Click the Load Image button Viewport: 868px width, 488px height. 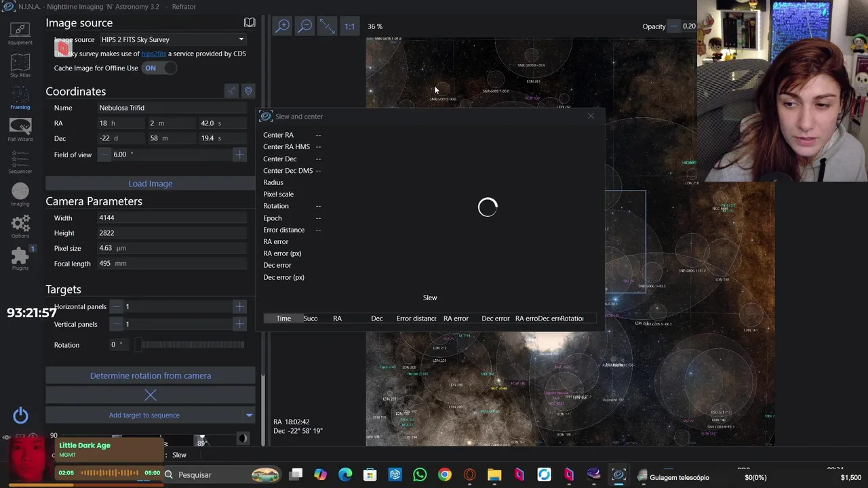point(151,184)
